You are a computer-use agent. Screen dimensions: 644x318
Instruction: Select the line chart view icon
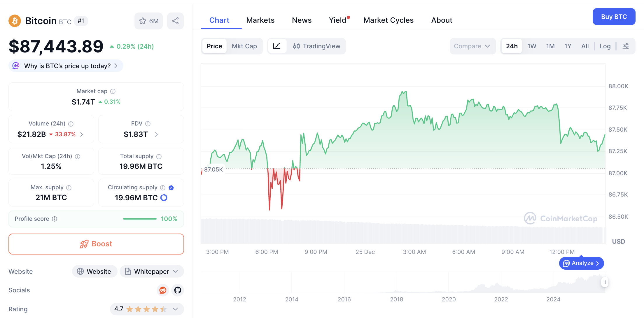276,46
